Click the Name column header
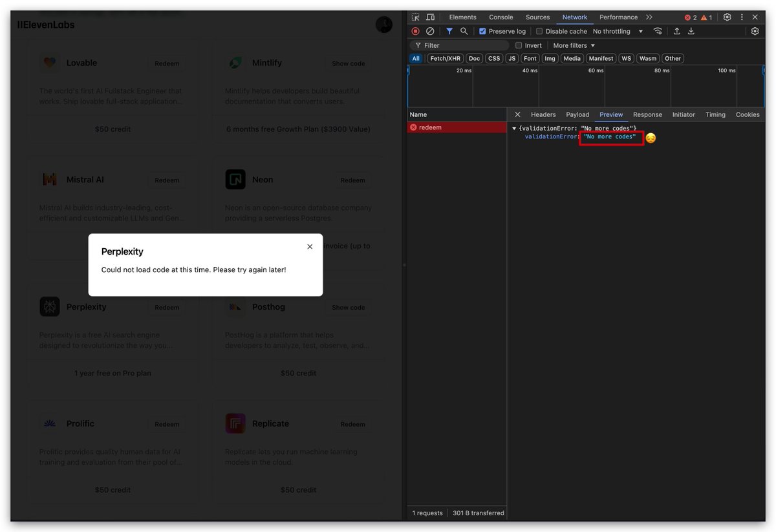776x532 pixels. click(457, 114)
